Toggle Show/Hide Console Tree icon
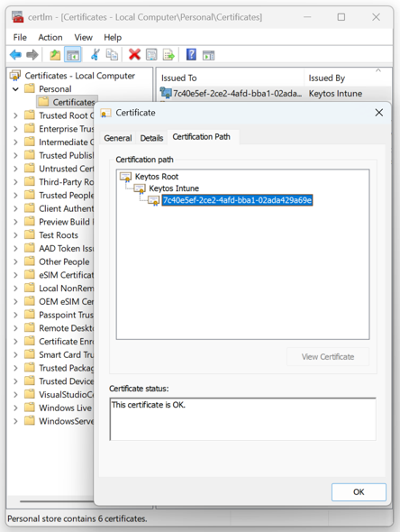Viewport: 400px width, 532px height. click(73, 55)
